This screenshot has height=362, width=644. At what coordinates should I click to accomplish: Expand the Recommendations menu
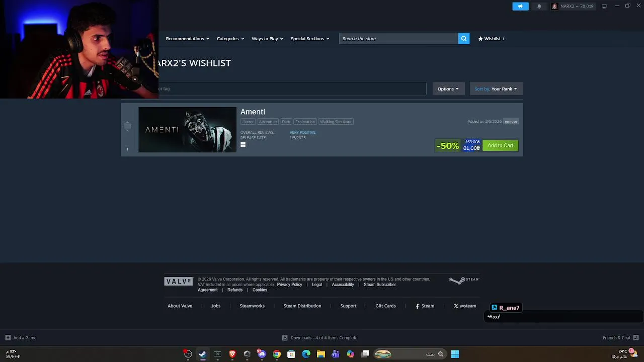[x=187, y=39]
